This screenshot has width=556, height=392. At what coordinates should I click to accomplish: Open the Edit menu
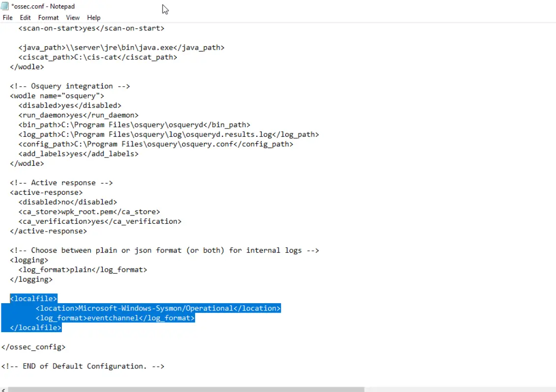[25, 18]
